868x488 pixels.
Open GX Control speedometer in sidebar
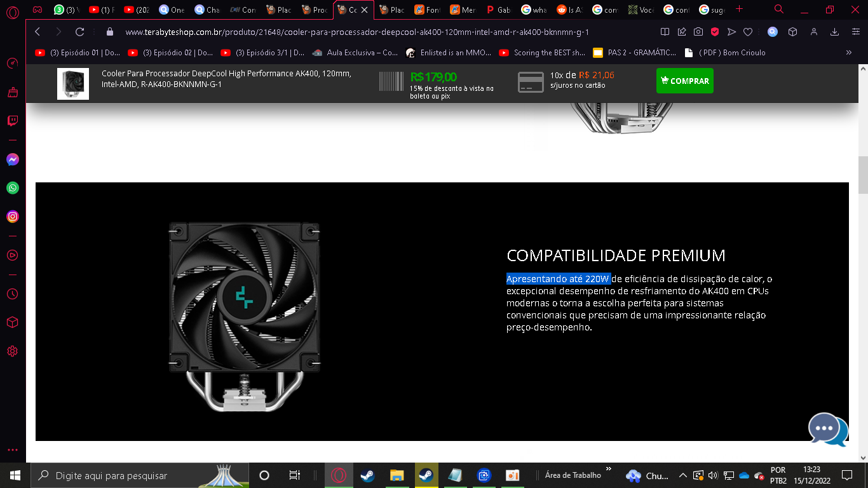point(12,63)
